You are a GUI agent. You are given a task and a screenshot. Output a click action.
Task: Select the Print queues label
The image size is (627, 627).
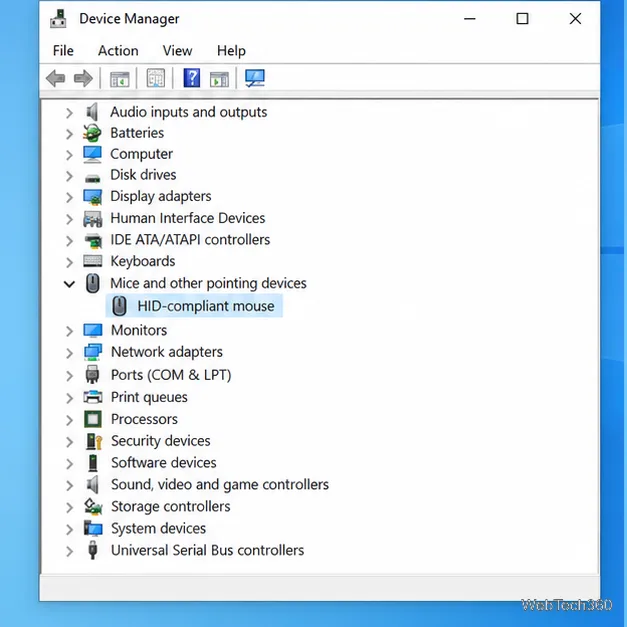[149, 397]
